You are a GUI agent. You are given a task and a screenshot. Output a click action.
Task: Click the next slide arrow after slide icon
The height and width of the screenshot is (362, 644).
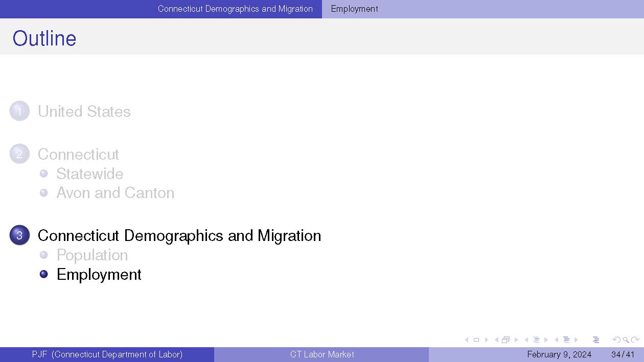click(486, 340)
